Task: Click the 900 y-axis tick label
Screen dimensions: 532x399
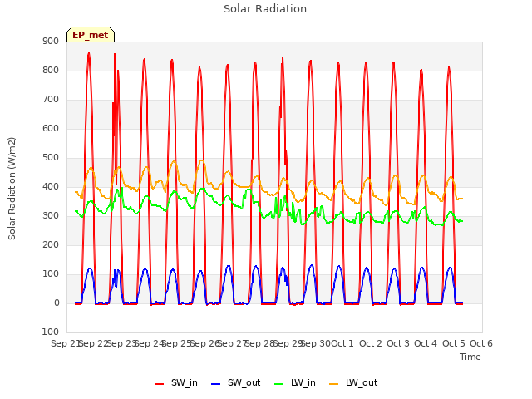Action: coord(51,41)
